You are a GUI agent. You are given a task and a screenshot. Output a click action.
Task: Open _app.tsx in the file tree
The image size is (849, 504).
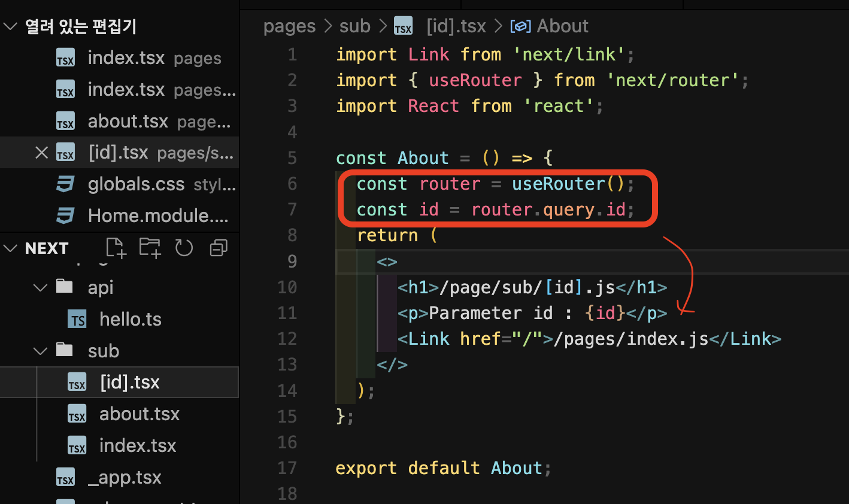(120, 477)
